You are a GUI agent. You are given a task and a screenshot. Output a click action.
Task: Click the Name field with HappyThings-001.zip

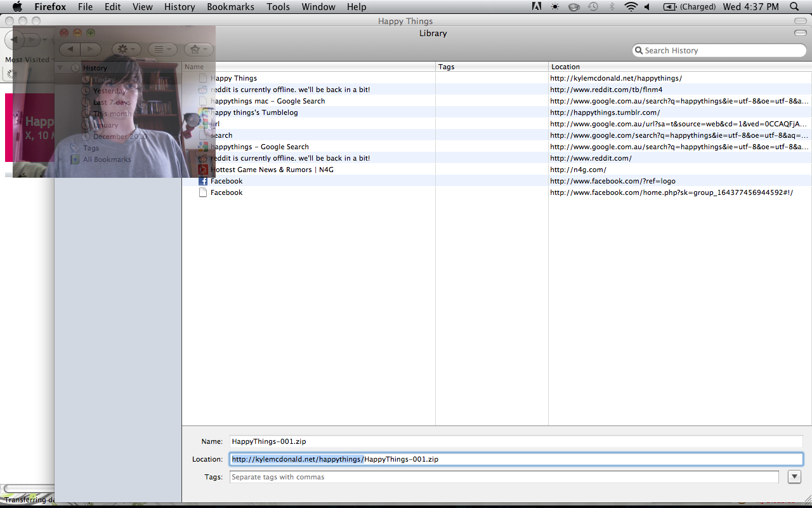point(516,441)
